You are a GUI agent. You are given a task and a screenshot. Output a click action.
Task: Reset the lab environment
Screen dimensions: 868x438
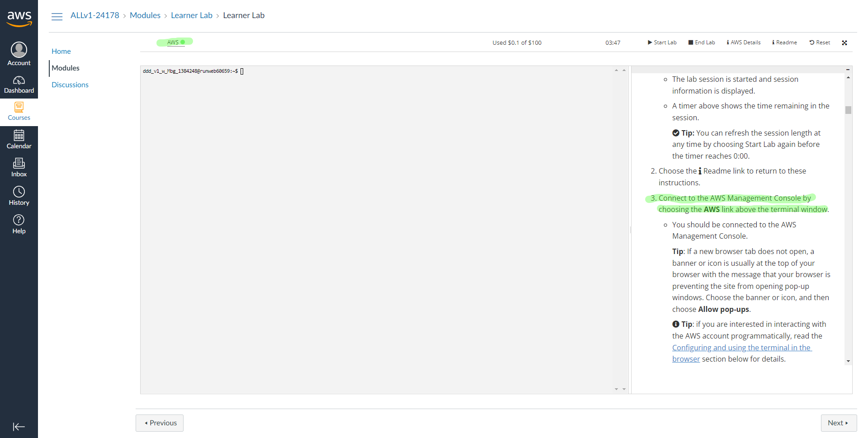(x=820, y=42)
